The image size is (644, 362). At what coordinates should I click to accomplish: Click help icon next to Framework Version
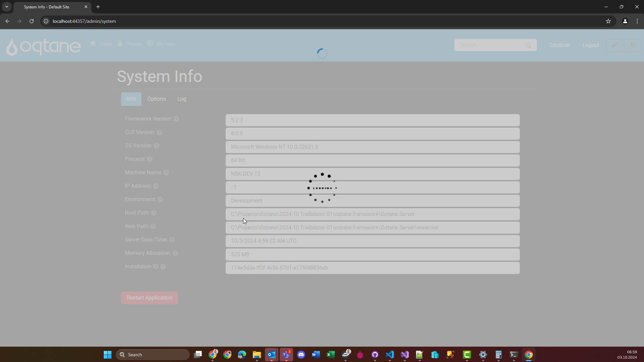point(176,119)
